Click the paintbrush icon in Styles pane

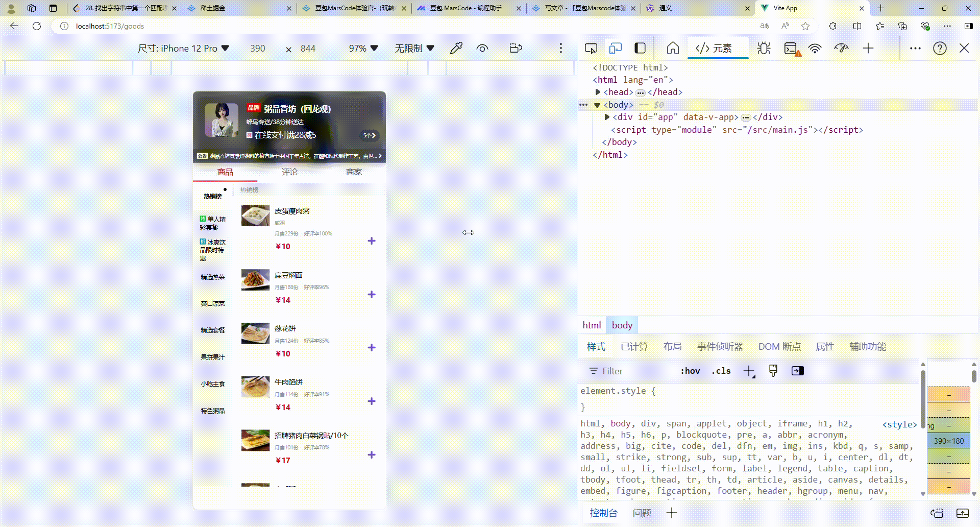(773, 371)
